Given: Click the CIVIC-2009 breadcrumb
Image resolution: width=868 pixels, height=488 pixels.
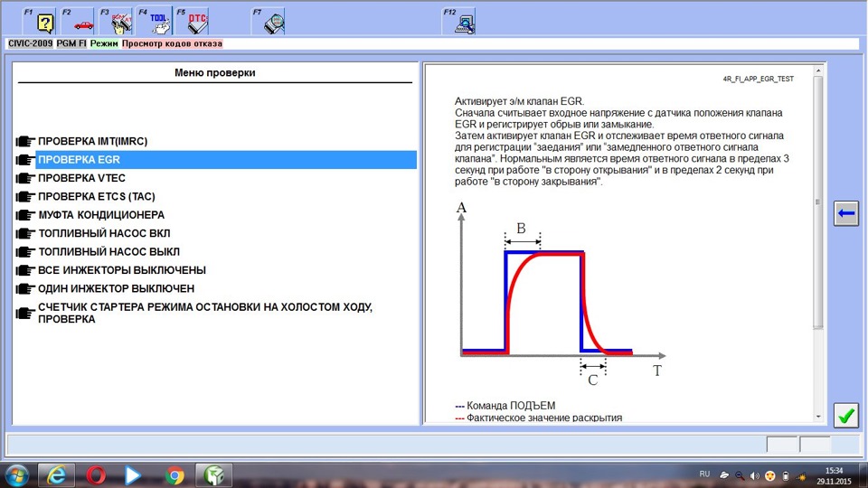Looking at the screenshot, I should (30, 43).
